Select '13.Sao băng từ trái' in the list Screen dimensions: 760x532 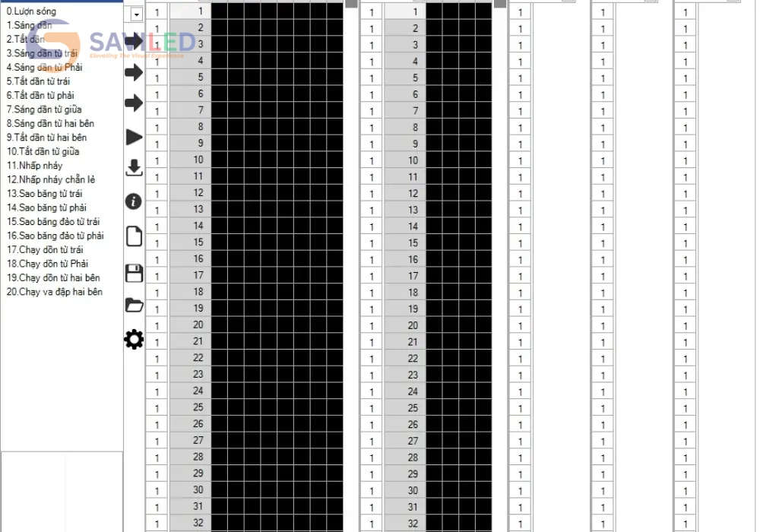click(45, 194)
